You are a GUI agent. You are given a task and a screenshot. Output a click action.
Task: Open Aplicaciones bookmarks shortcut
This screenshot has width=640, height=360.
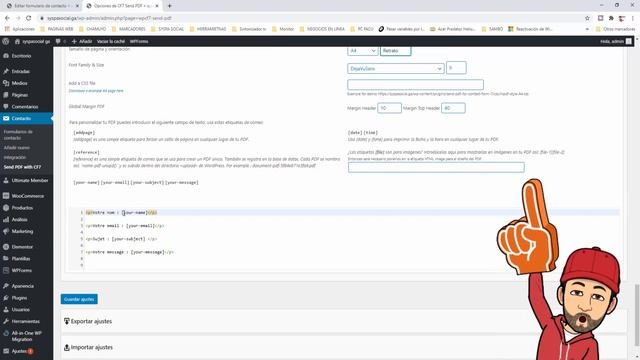coord(20,29)
